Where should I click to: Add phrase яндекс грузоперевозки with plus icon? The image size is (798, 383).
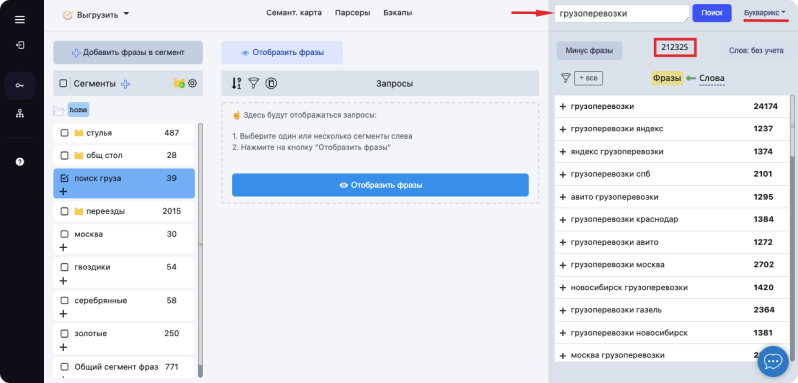[562, 152]
